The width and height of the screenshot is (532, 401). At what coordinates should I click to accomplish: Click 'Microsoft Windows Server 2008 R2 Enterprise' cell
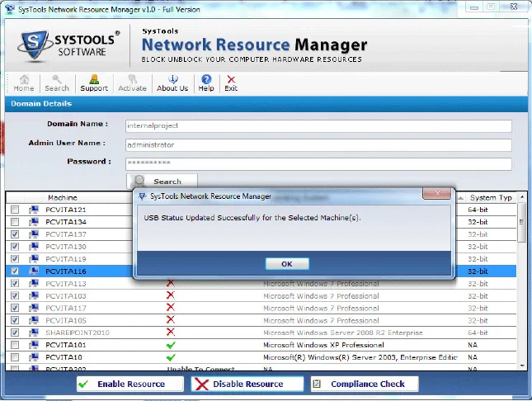[342, 333]
